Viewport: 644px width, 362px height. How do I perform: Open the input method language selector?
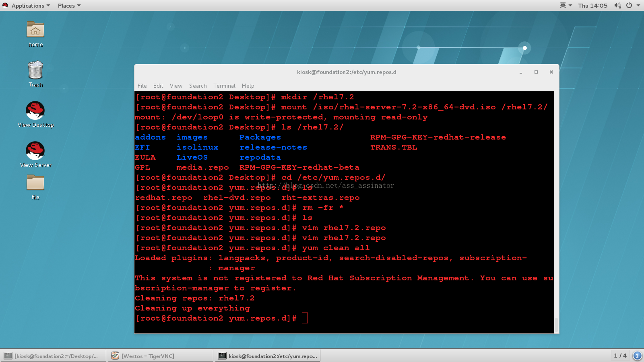pyautogui.click(x=566, y=5)
